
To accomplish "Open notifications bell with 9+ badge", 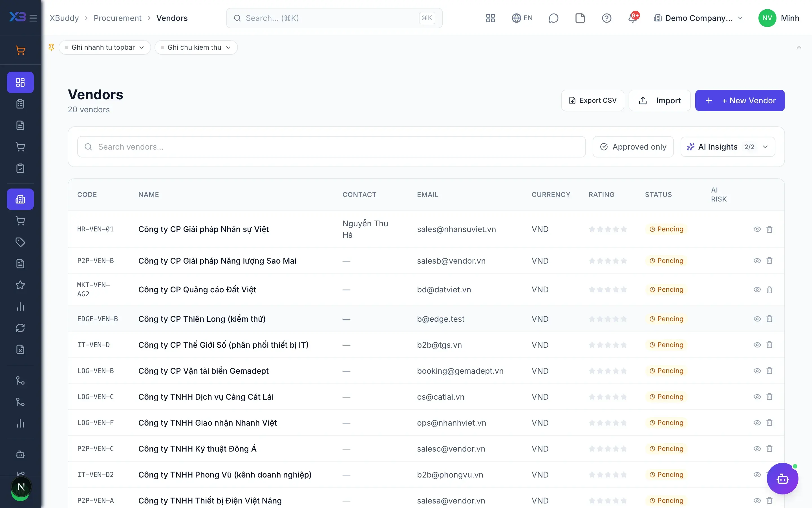I will coord(633,17).
